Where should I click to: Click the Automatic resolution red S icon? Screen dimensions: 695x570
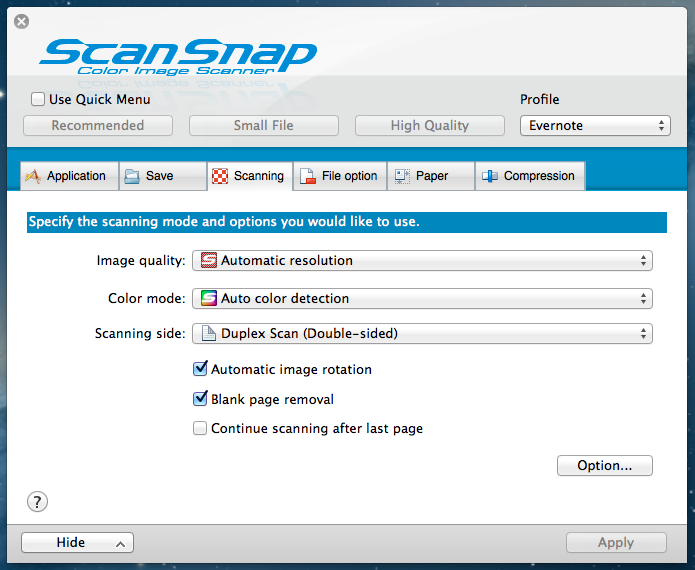click(x=209, y=260)
